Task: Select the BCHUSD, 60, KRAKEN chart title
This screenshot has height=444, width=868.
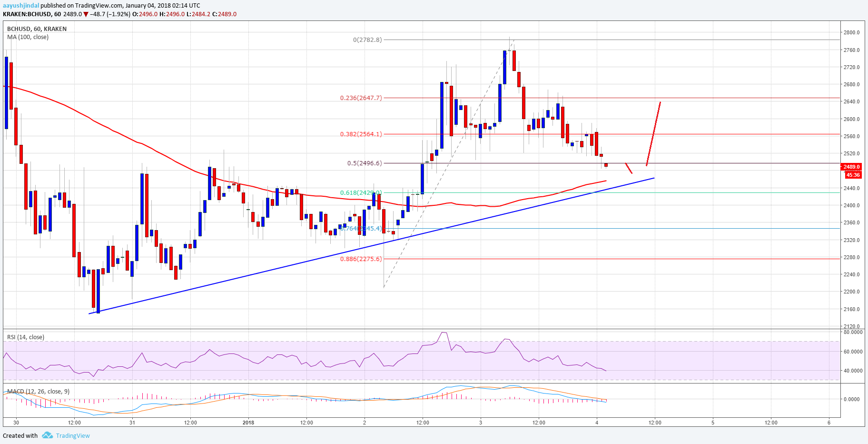Action: (37, 29)
